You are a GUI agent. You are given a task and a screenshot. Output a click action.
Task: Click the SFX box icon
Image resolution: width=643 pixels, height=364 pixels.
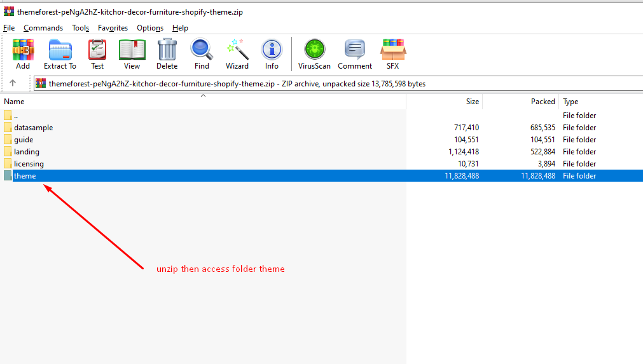[393, 50]
